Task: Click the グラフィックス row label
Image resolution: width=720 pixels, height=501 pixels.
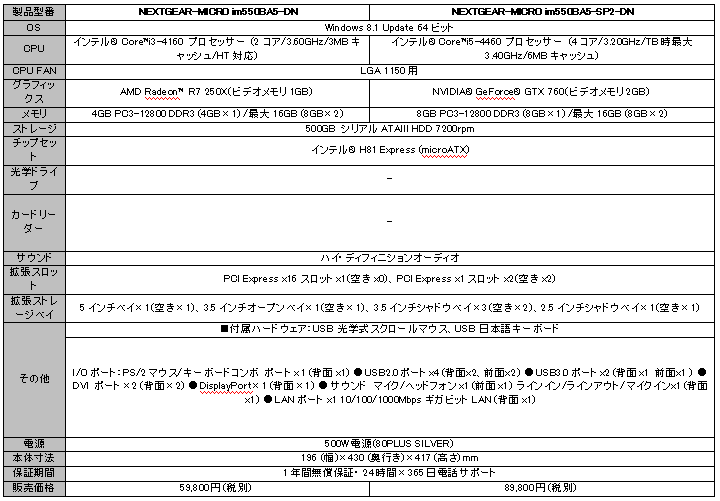Action: click(34, 93)
